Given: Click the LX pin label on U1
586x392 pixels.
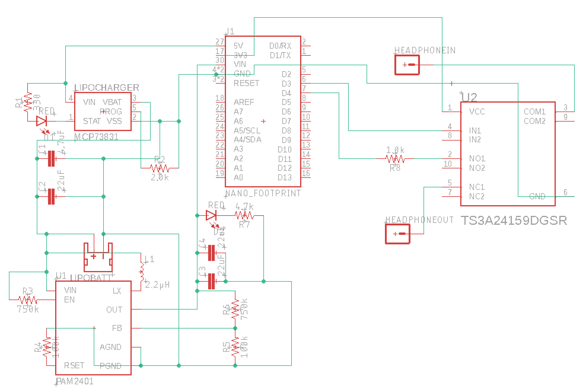Looking at the screenshot, I should click(x=117, y=291).
